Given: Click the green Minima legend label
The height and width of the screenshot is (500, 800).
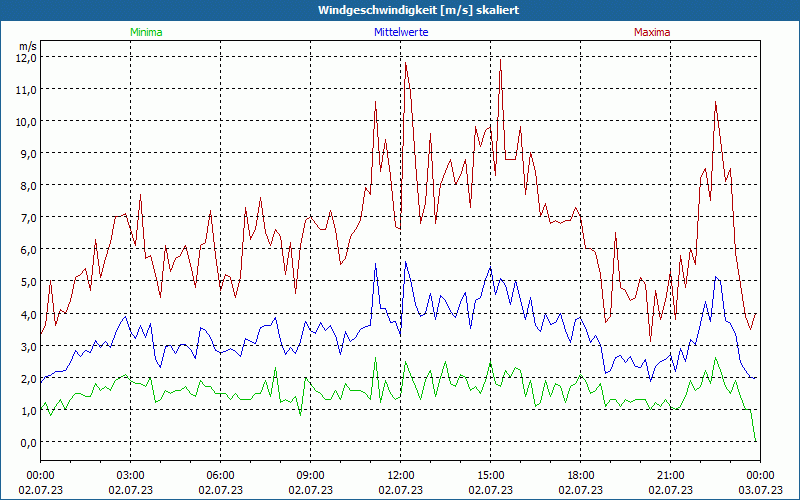Looking at the screenshot, I should click(x=145, y=32).
